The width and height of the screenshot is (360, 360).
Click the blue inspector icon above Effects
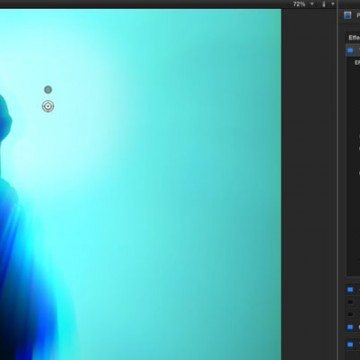tap(348, 15)
